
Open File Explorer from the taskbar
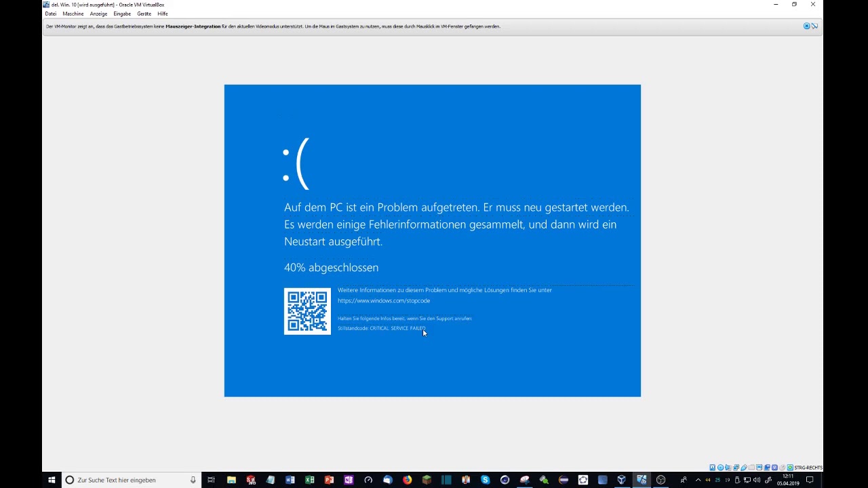[231, 480]
